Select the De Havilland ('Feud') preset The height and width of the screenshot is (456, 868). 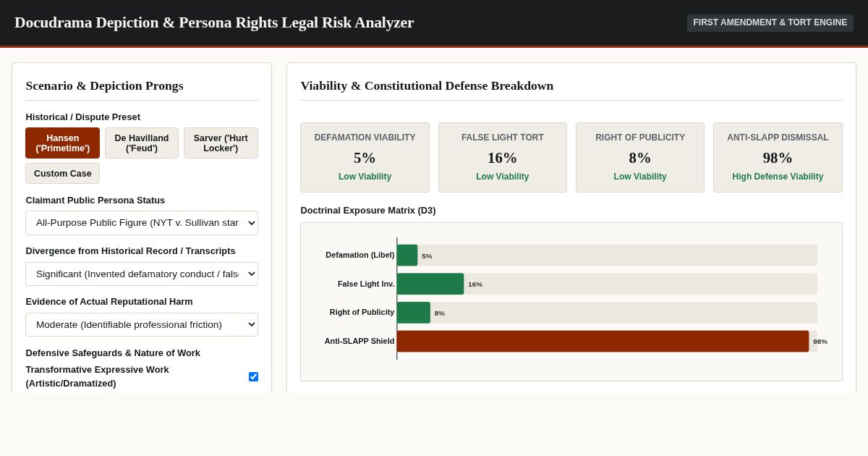[142, 143]
